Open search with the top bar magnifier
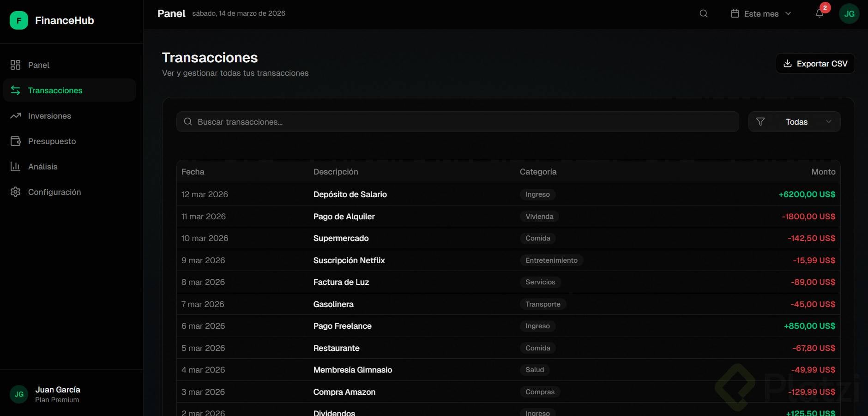This screenshot has width=868, height=416. (x=704, y=13)
